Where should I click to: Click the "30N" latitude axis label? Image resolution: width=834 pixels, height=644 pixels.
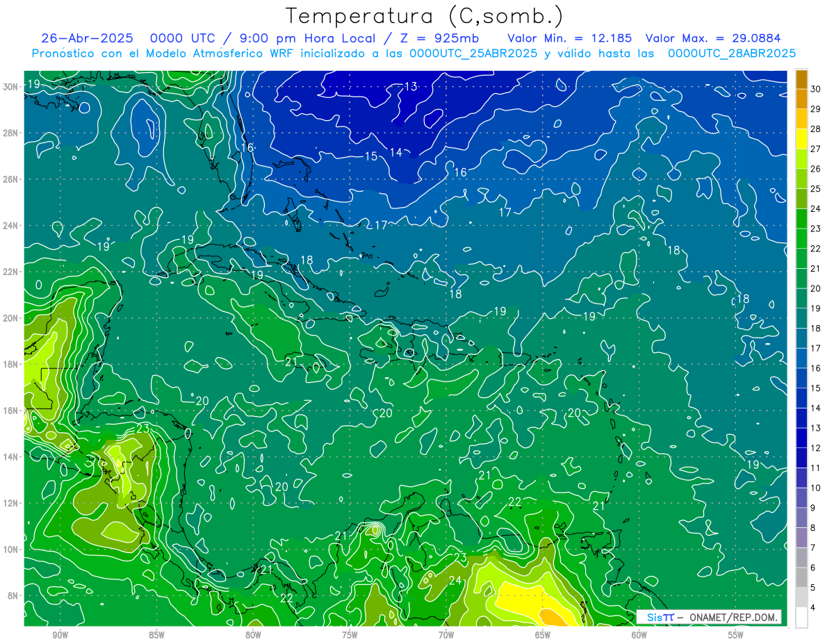coord(10,86)
